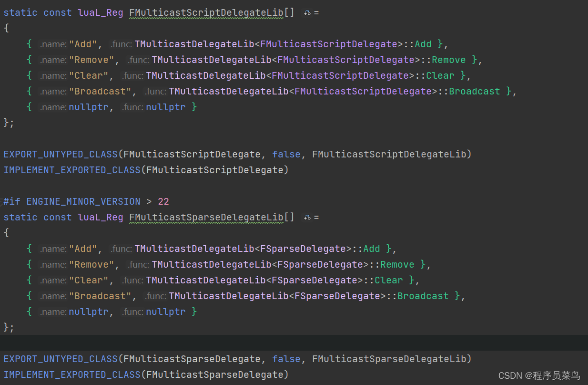Image resolution: width=588 pixels, height=385 pixels.
Task: Click EXPORT_UNTYPED_CLASS macro for FMulticastSparseDelegate
Action: point(61,359)
